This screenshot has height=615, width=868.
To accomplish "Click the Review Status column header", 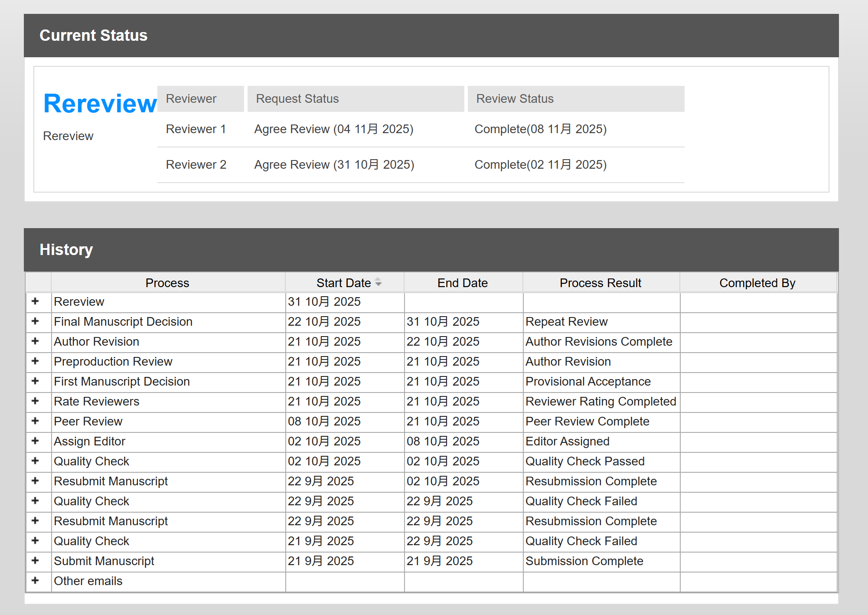I will tap(515, 99).
